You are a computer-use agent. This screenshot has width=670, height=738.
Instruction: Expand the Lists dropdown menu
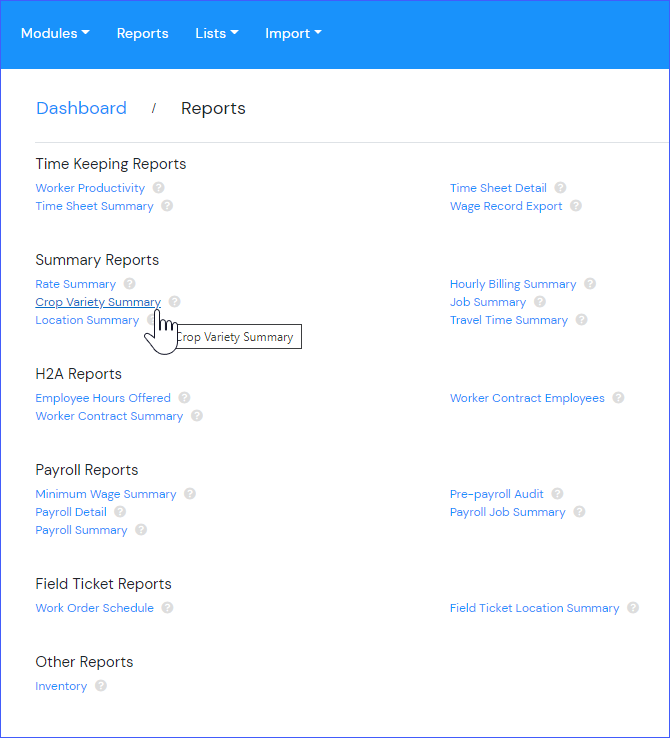click(x=217, y=33)
